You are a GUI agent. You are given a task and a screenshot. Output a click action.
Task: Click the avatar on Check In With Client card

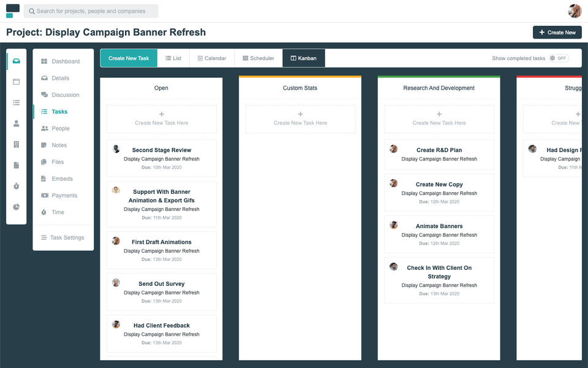[x=393, y=267]
